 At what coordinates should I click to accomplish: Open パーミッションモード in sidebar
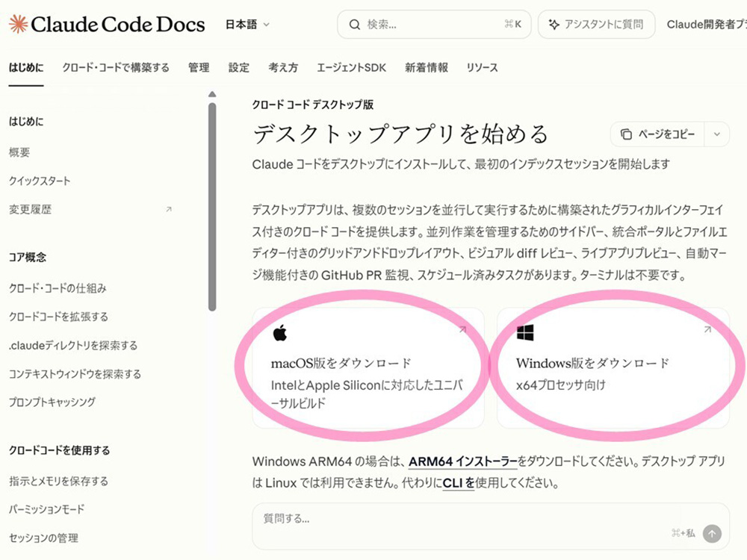tap(46, 509)
